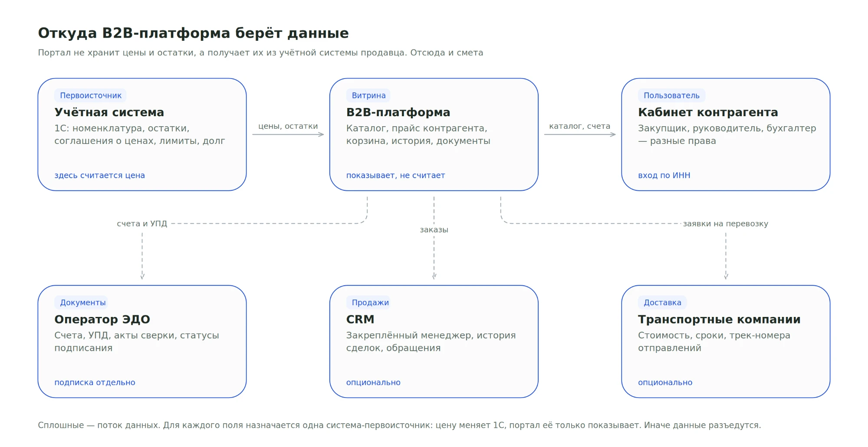868x447 pixels.
Task: Click the 'Кабинет контрагента' heading
Action: [708, 112]
